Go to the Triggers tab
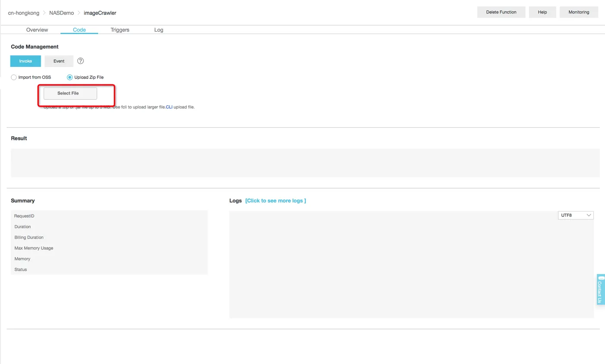605x364 pixels. point(120,30)
